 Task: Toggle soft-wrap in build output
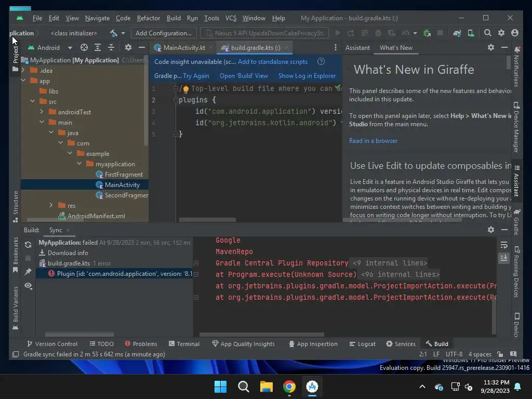pos(504,245)
